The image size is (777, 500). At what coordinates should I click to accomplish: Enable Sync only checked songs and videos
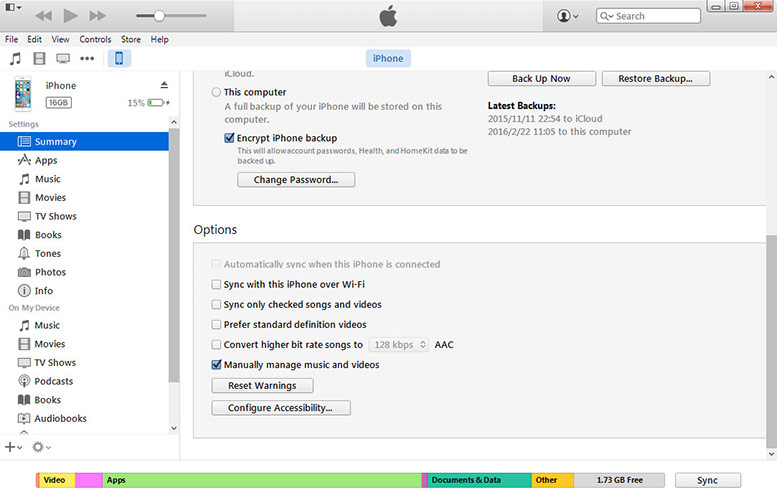coord(216,304)
